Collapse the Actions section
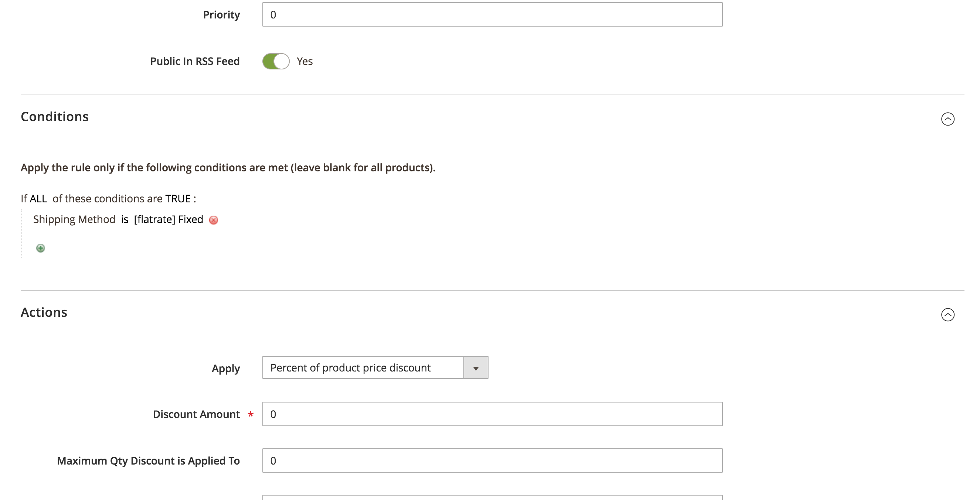980x500 pixels. tap(947, 315)
